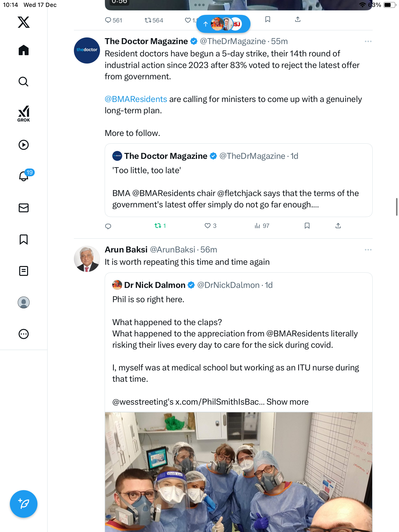Open more options for Arun Baksi post
399x532 pixels.
[368, 250]
